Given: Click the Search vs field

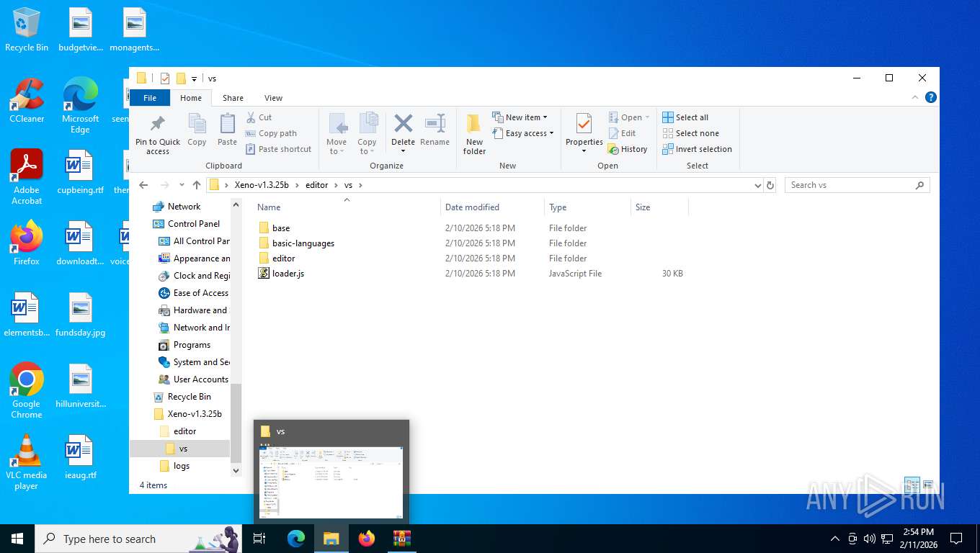Looking at the screenshot, I should (x=857, y=185).
